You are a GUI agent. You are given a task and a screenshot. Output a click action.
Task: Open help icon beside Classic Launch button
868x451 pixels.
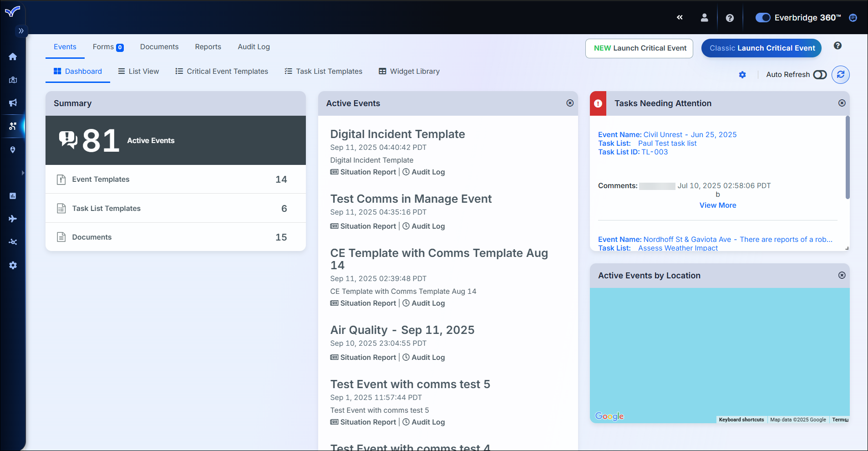(x=838, y=46)
